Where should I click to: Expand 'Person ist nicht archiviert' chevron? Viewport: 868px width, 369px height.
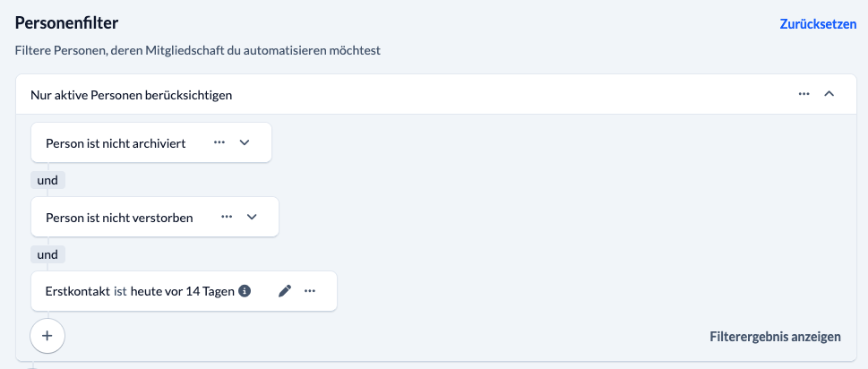pyautogui.click(x=245, y=142)
